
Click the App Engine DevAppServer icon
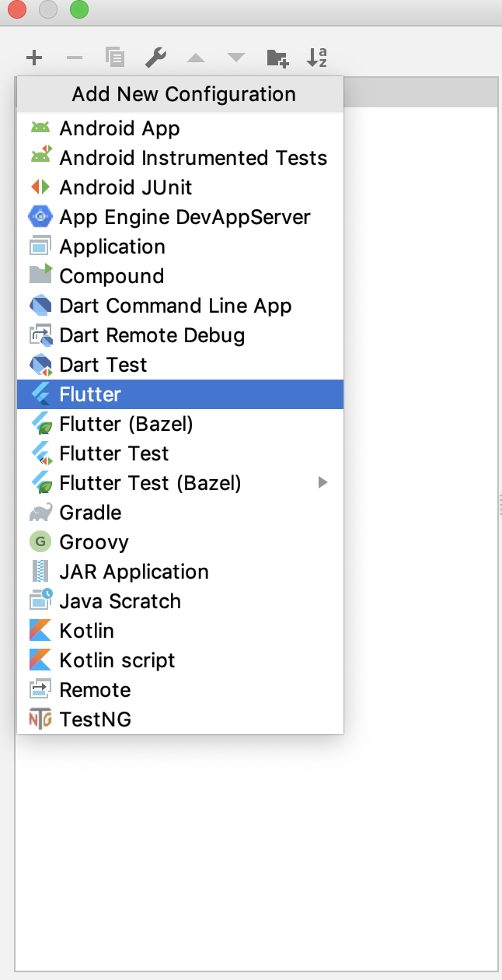40,217
